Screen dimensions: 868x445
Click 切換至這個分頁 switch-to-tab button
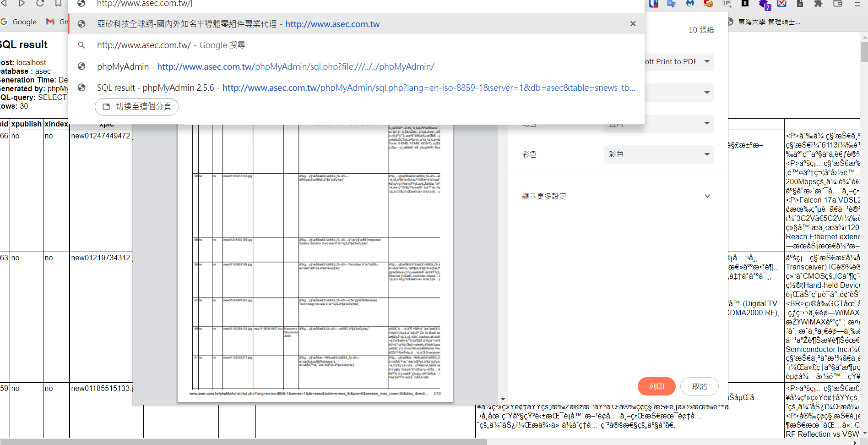[136, 106]
